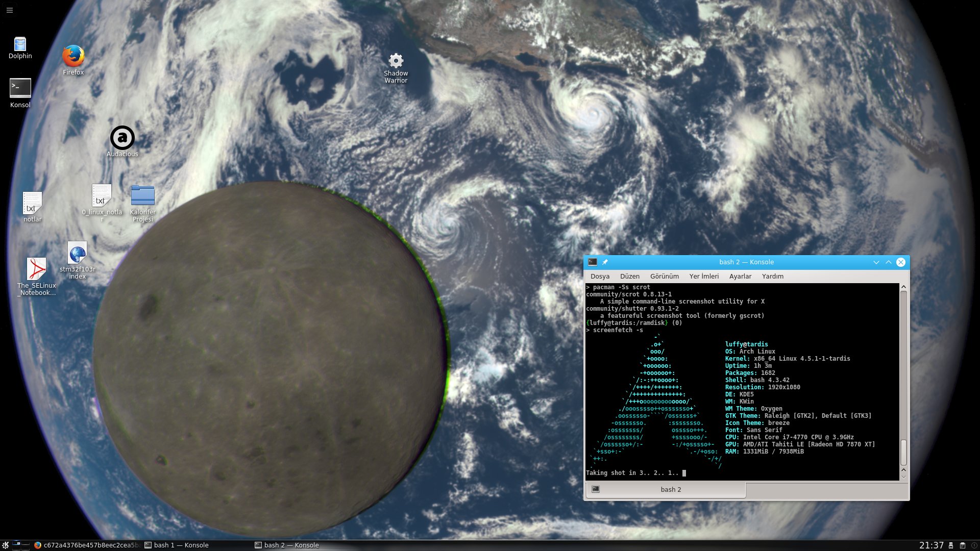Open the Düzen menu in Konsole
The height and width of the screenshot is (551, 980).
point(629,276)
